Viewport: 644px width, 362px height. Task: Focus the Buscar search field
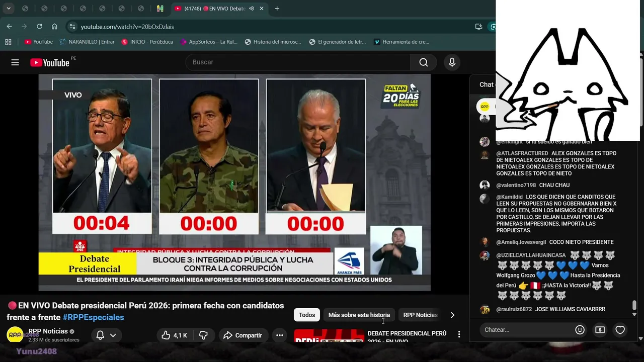click(298, 62)
